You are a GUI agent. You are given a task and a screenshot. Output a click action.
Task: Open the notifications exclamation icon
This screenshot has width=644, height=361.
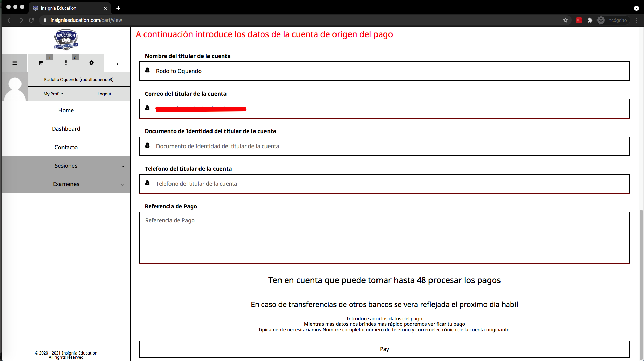(x=66, y=63)
